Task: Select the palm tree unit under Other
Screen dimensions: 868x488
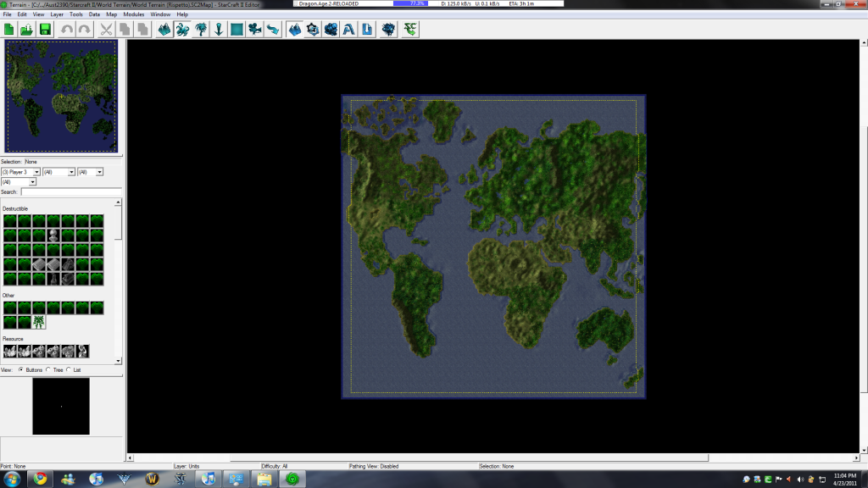Action: tap(39, 322)
